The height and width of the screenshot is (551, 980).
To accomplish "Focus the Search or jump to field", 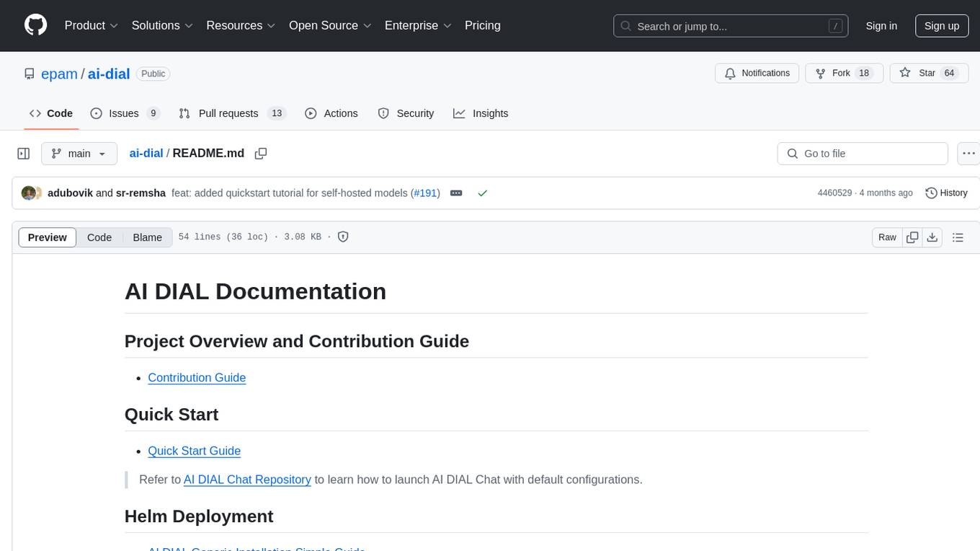I will pyautogui.click(x=729, y=26).
